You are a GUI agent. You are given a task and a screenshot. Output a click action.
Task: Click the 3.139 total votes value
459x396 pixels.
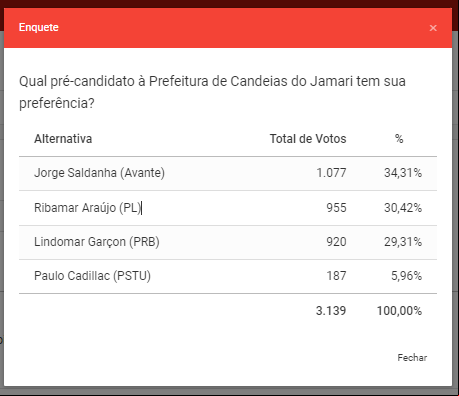point(331,311)
